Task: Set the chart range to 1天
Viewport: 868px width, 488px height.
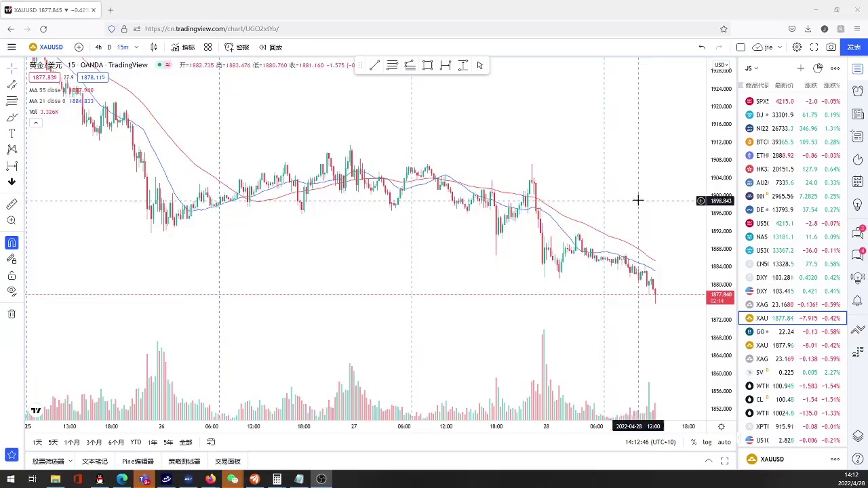Action: pyautogui.click(x=37, y=443)
